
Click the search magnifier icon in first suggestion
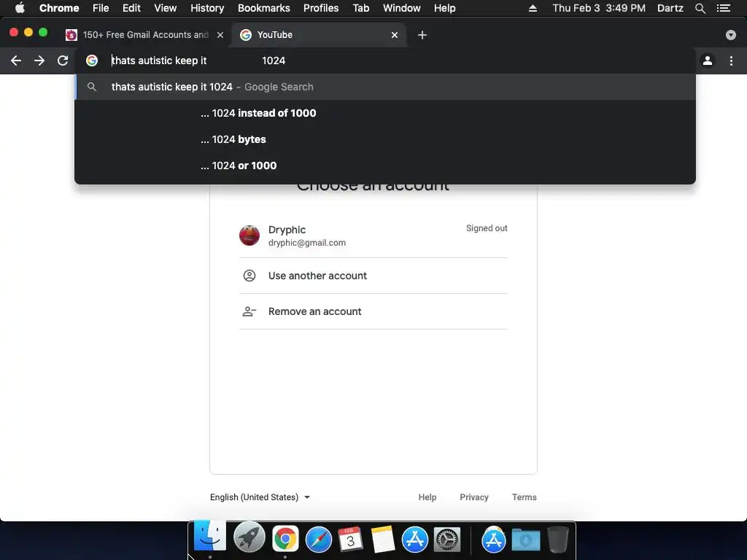pyautogui.click(x=92, y=87)
